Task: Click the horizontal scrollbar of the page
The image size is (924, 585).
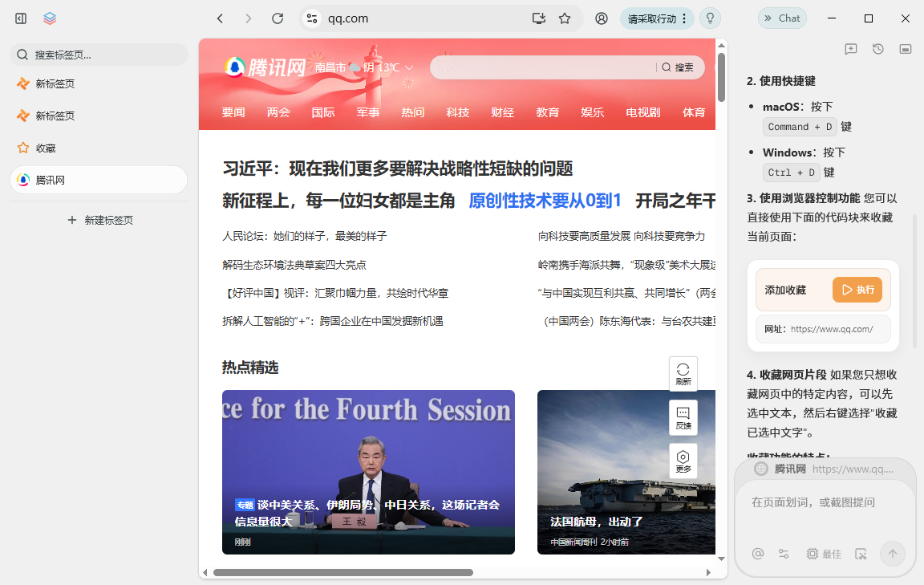Action: [x=343, y=573]
